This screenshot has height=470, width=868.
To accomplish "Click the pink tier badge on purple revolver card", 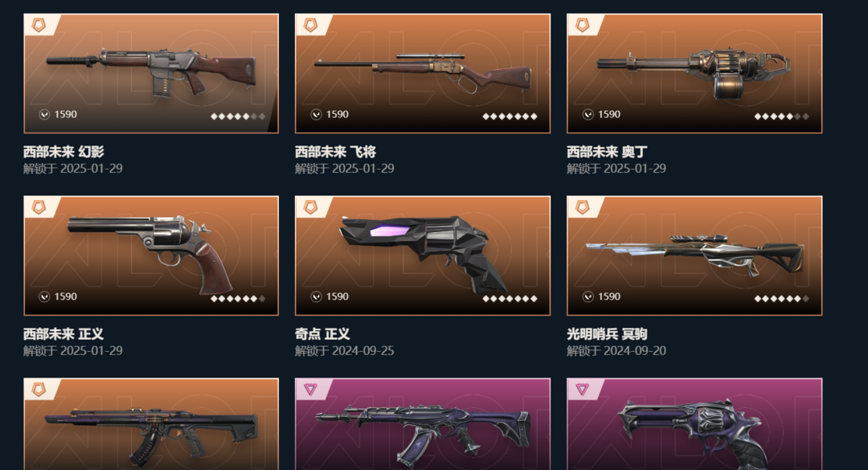I will (x=582, y=389).
